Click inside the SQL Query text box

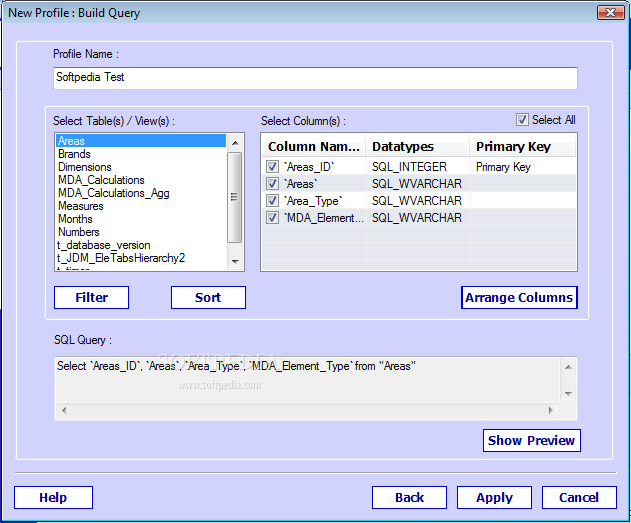click(307, 380)
